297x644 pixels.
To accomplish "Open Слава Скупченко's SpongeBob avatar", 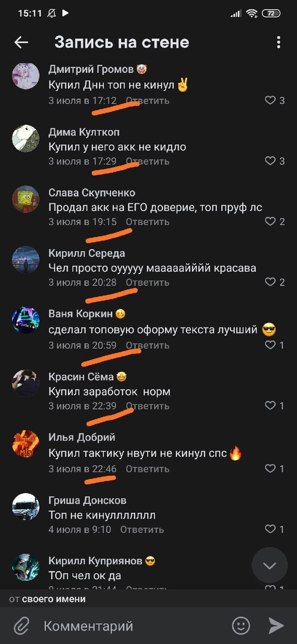I will 26,199.
